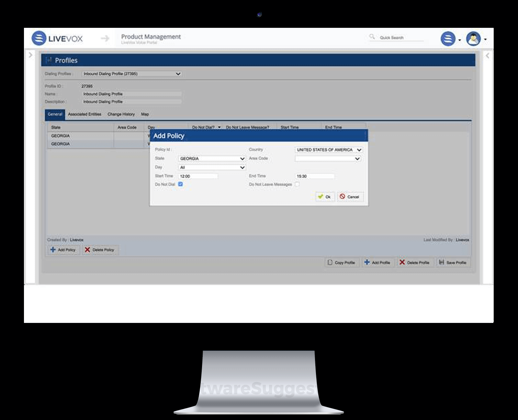Viewport: 518px width, 420px height.
Task: Toggle Do Not Dial off in Add Policy
Action: click(x=181, y=184)
